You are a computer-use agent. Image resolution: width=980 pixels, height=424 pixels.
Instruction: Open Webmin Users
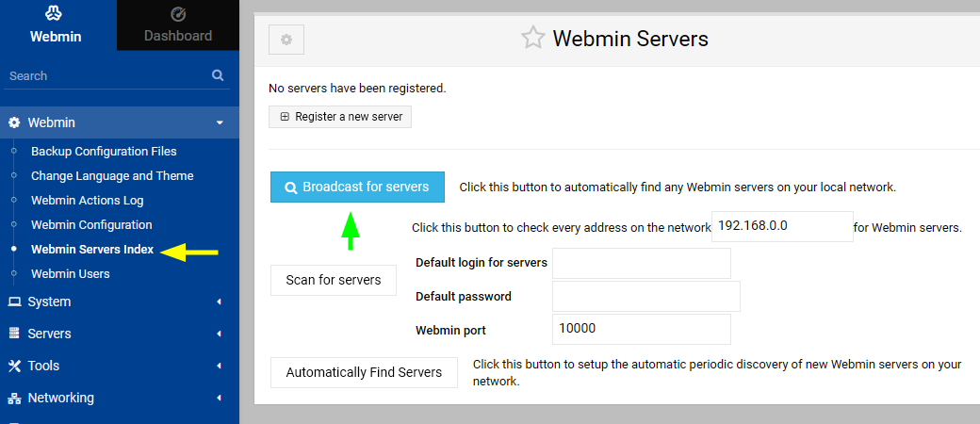[x=71, y=273]
